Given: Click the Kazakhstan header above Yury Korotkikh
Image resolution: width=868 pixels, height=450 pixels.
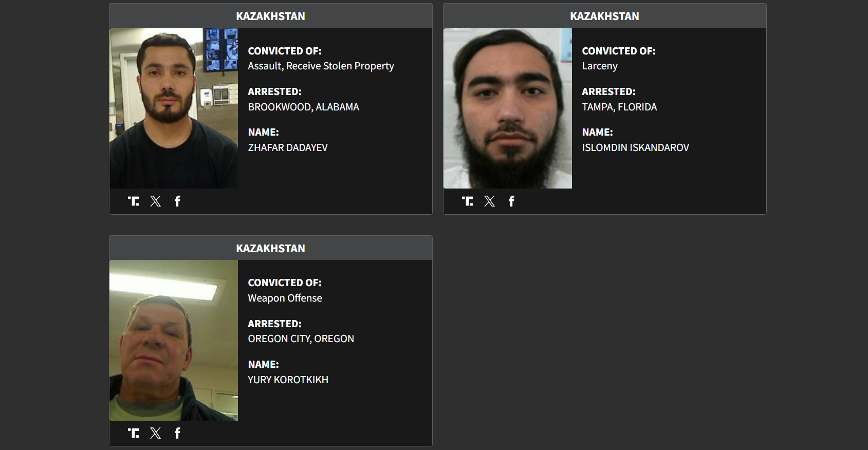Looking at the screenshot, I should [x=270, y=249].
